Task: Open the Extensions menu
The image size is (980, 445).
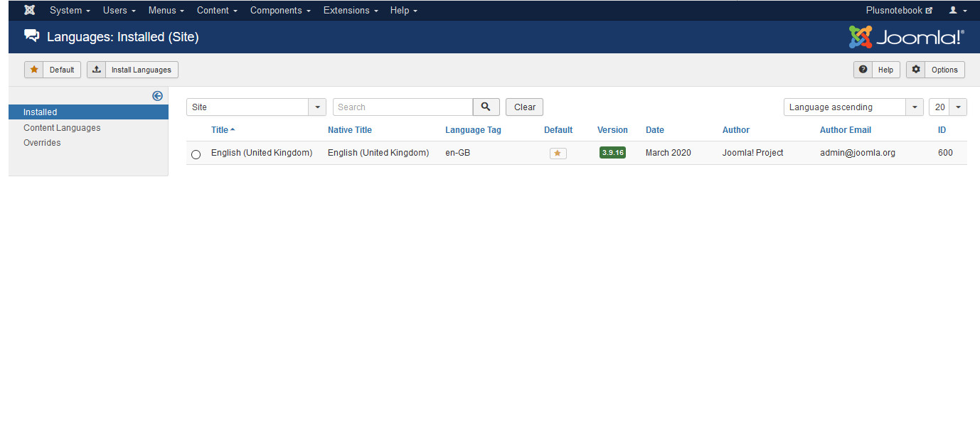Action: pos(350,11)
